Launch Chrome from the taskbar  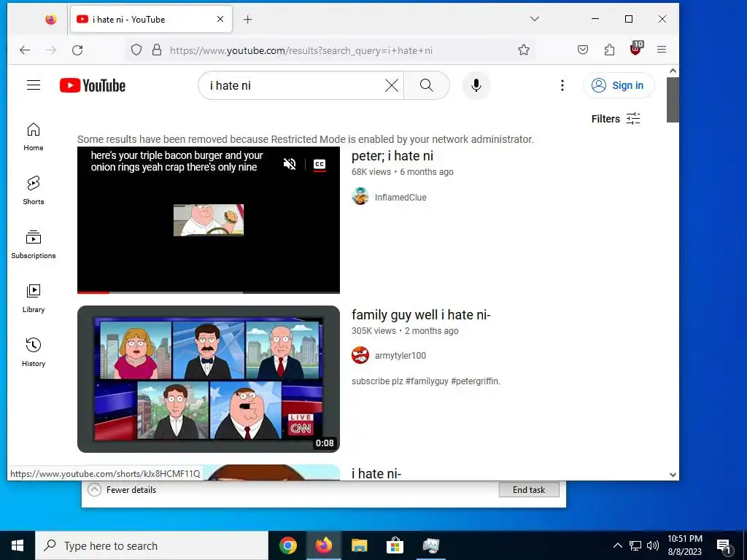288,545
